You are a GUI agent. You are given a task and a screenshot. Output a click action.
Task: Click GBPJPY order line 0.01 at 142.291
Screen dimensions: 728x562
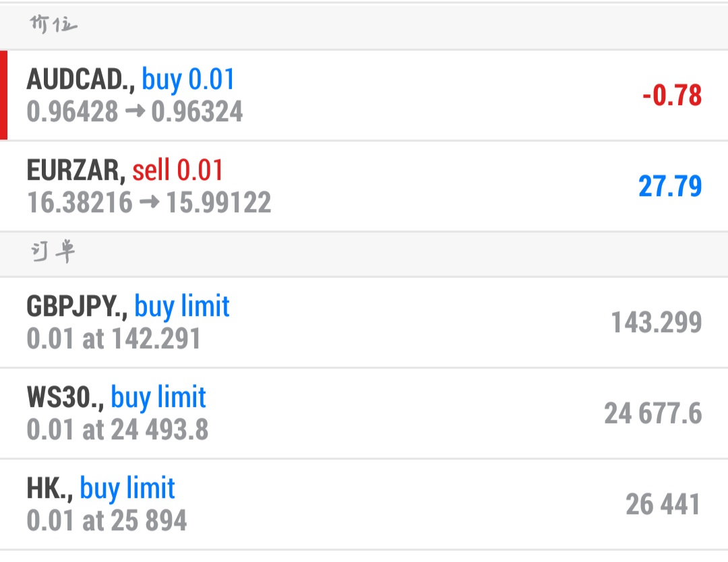[x=114, y=339]
